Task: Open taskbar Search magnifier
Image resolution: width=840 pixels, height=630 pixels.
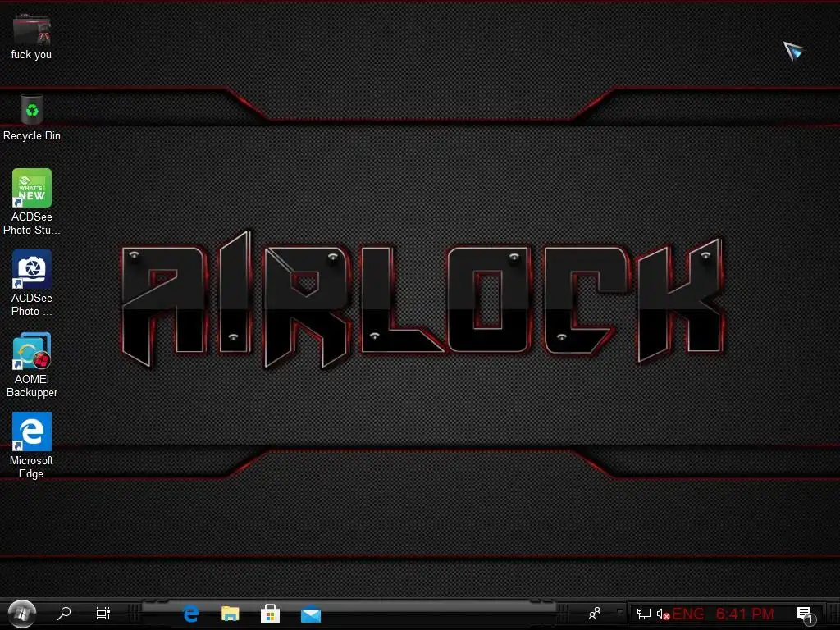Action: tap(64, 613)
